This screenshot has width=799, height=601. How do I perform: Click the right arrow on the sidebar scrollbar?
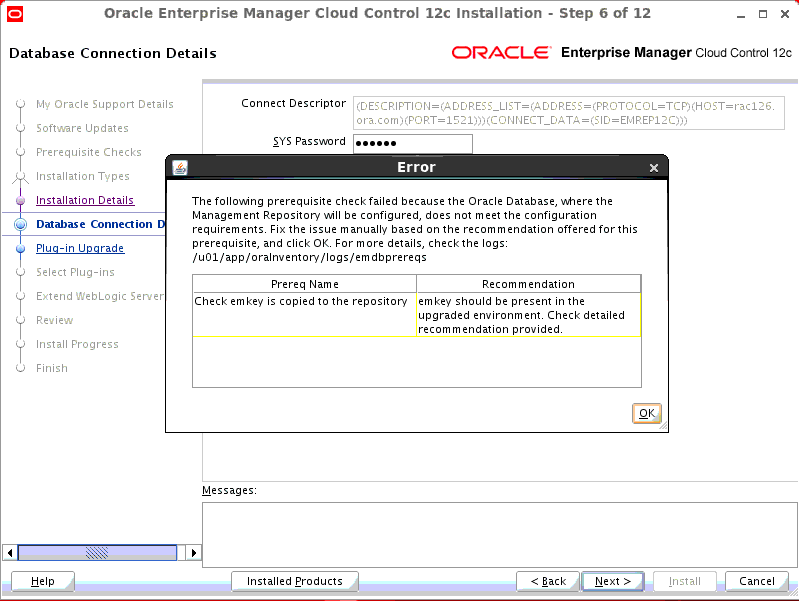(194, 553)
